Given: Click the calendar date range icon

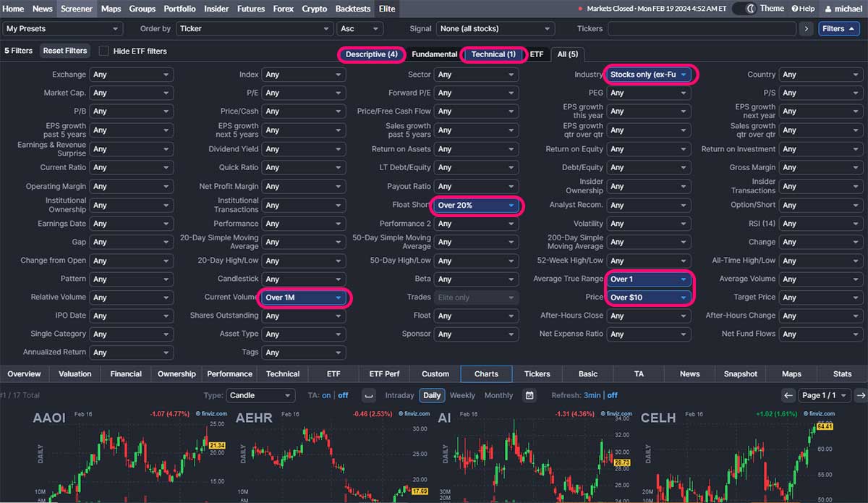Looking at the screenshot, I should click(529, 395).
